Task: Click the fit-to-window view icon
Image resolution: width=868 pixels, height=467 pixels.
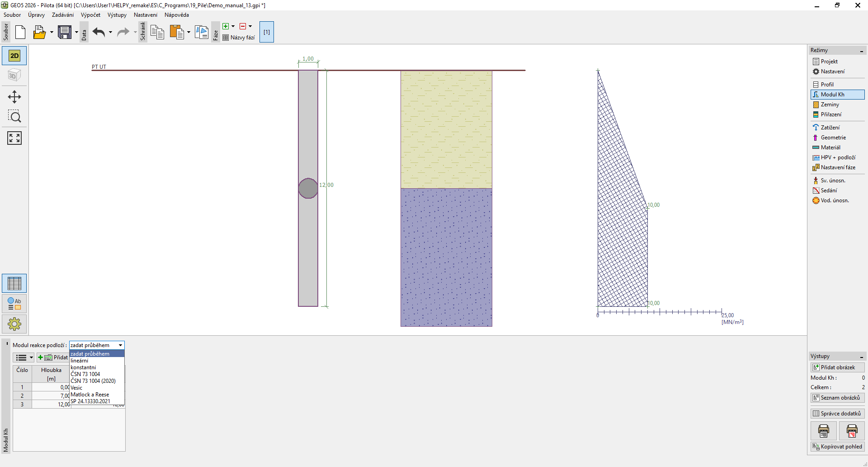Action: (x=14, y=138)
